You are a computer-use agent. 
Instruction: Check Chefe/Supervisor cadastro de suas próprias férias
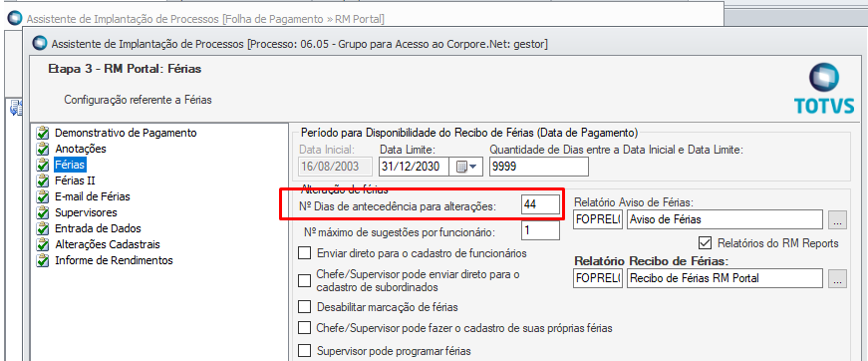pyautogui.click(x=305, y=328)
